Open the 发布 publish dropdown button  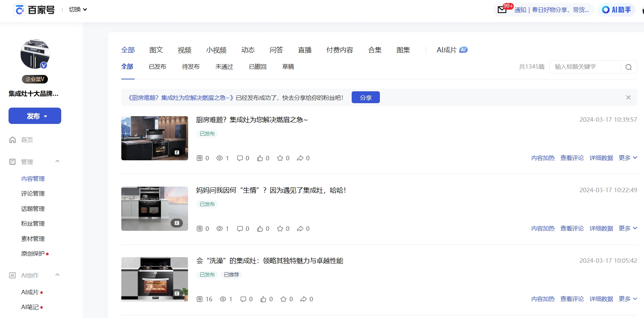point(35,116)
